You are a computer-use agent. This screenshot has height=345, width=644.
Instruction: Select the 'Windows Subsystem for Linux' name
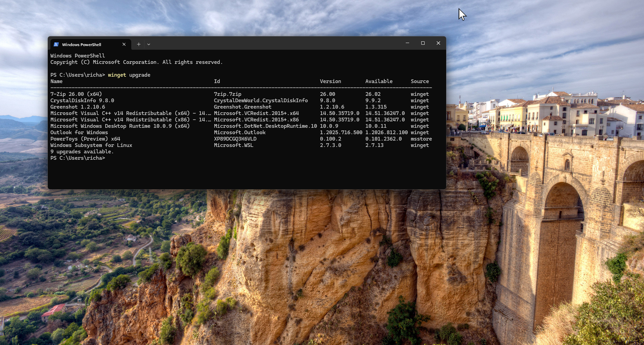91,145
